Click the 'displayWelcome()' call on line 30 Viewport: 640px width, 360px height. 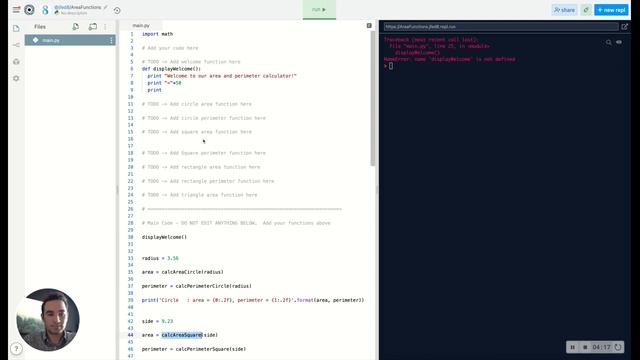164,237
